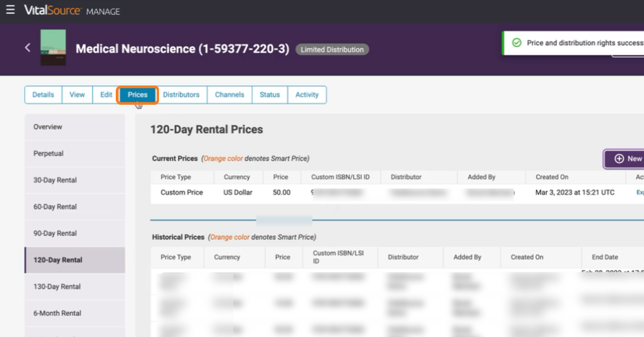Click the Custom Price cell
644x337 pixels.
[182, 193]
